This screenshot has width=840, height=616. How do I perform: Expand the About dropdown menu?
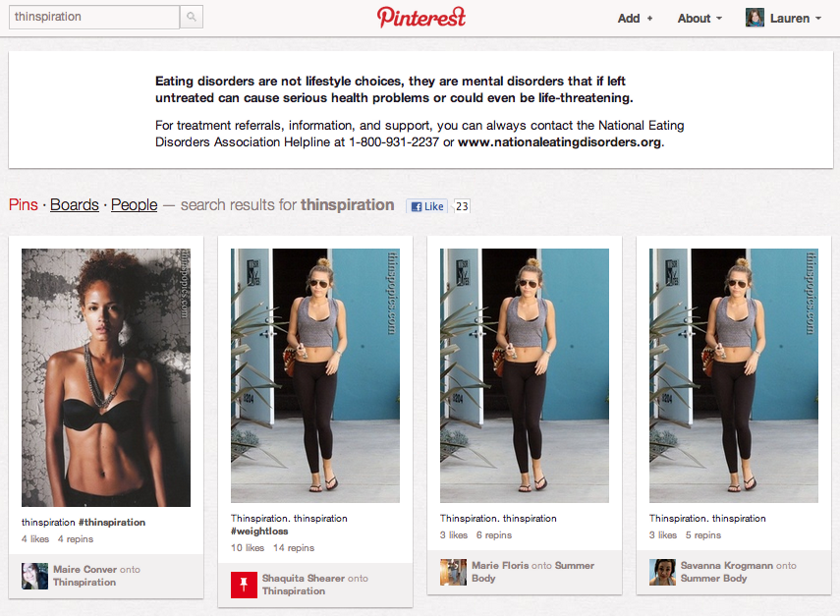coord(700,19)
